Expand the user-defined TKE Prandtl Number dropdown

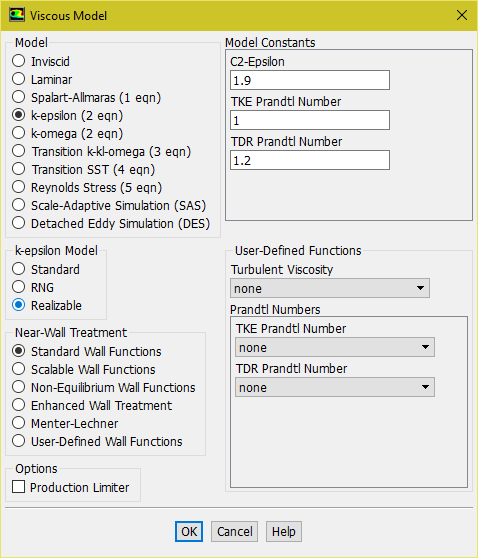click(x=335, y=347)
